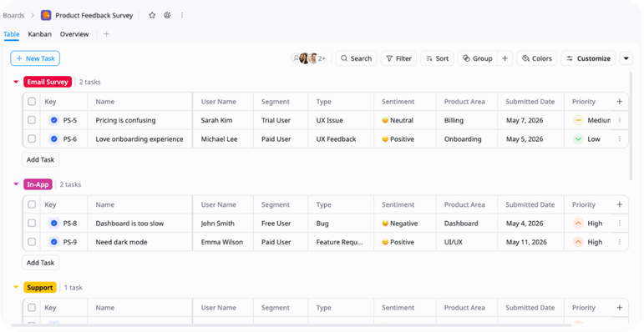This screenshot has height=332, width=644.
Task: Create a New Task
Action: click(x=35, y=58)
